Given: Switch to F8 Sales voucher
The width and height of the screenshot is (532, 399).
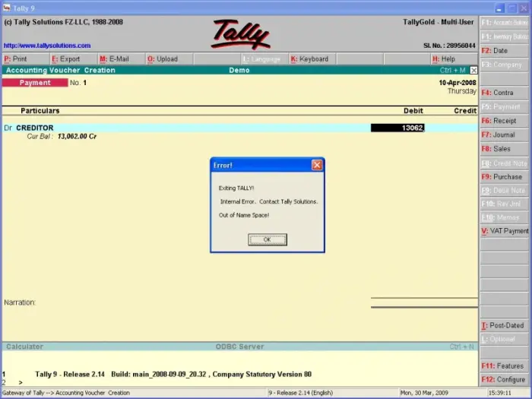Looking at the screenshot, I should click(x=505, y=149).
